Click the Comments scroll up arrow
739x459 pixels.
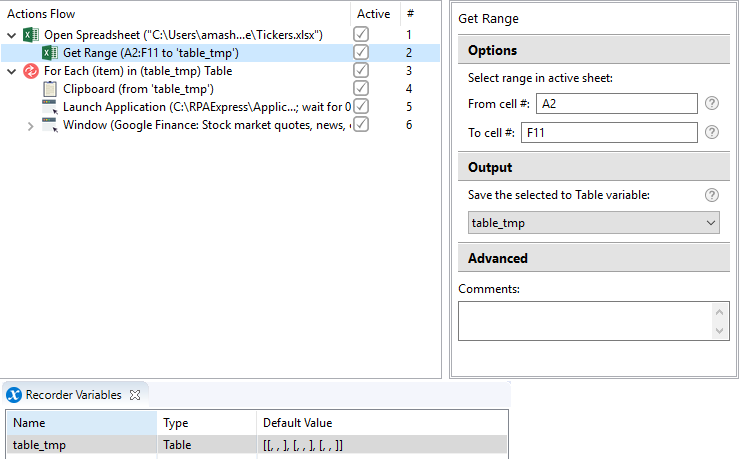tap(719, 312)
